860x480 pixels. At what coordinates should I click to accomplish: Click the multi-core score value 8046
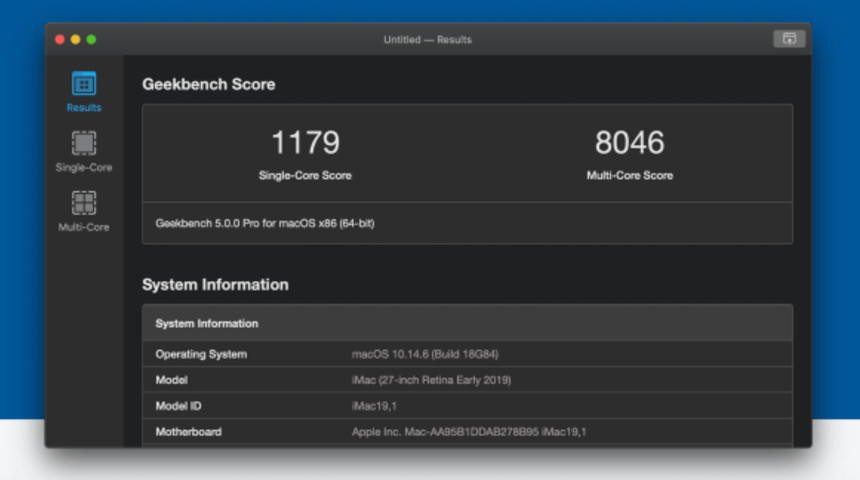point(630,143)
